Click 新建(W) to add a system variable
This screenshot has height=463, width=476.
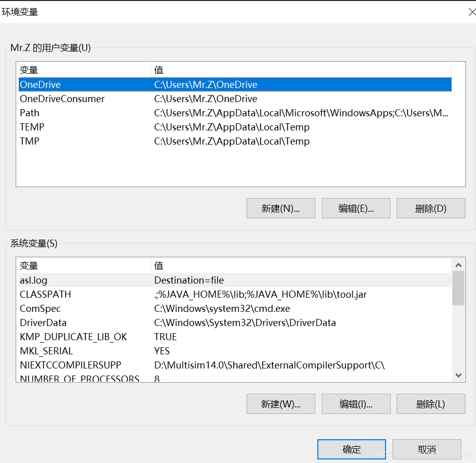(x=280, y=403)
